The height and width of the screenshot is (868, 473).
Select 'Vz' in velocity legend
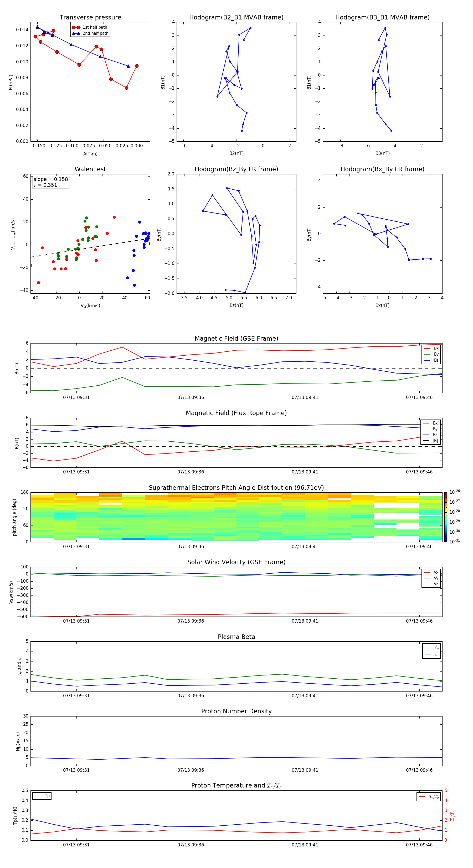(431, 584)
